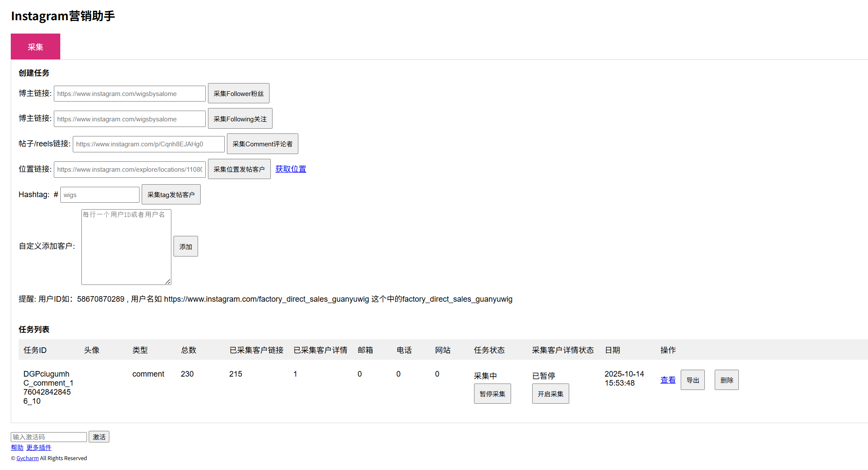Screen dimensions: 868x470
Task: Focus the Hashtag input field
Action: (100, 195)
